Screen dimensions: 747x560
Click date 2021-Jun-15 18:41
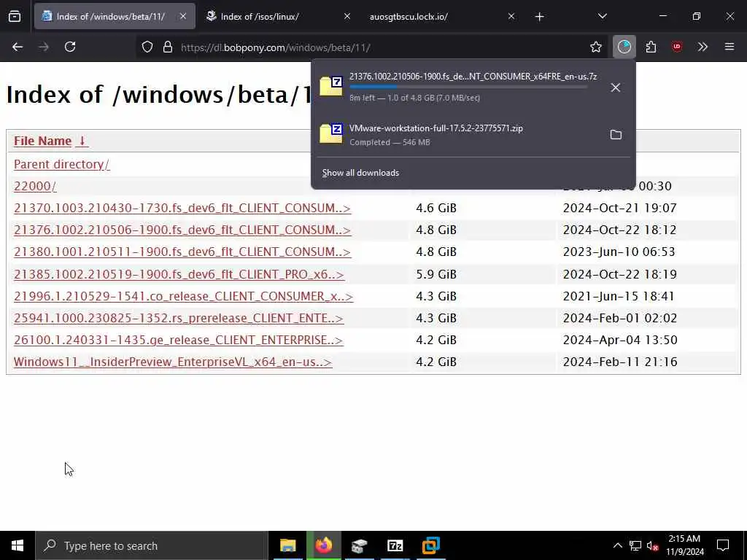[x=619, y=296]
